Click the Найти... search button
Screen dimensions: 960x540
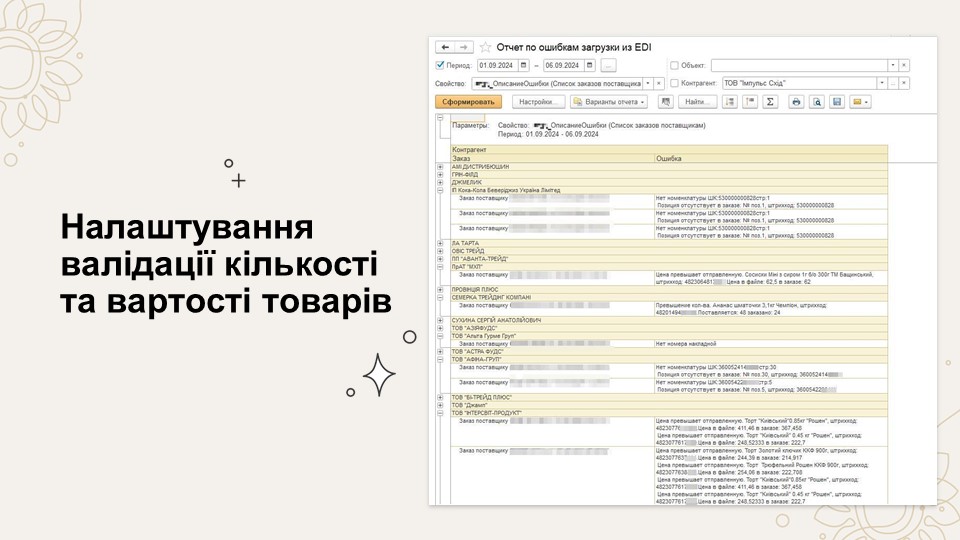(x=695, y=102)
